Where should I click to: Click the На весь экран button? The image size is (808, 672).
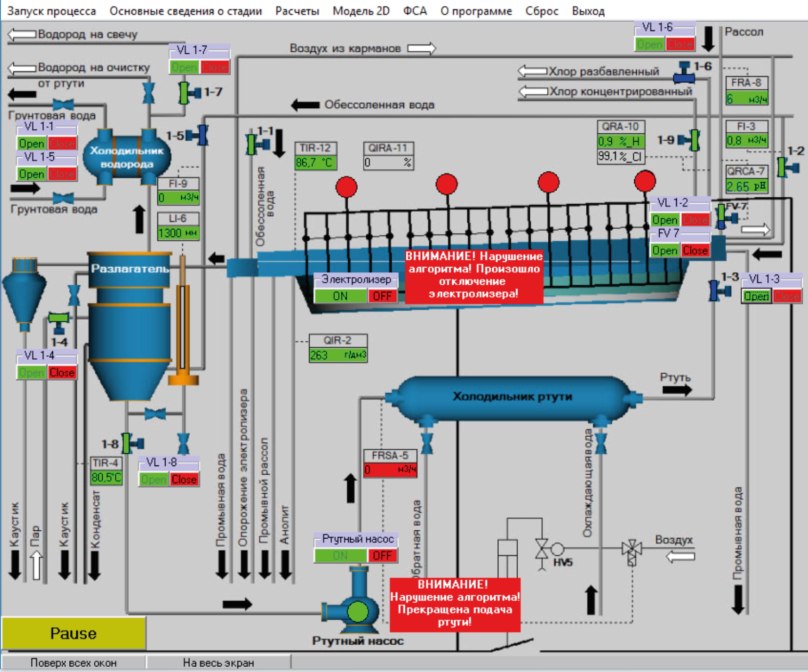(218, 662)
